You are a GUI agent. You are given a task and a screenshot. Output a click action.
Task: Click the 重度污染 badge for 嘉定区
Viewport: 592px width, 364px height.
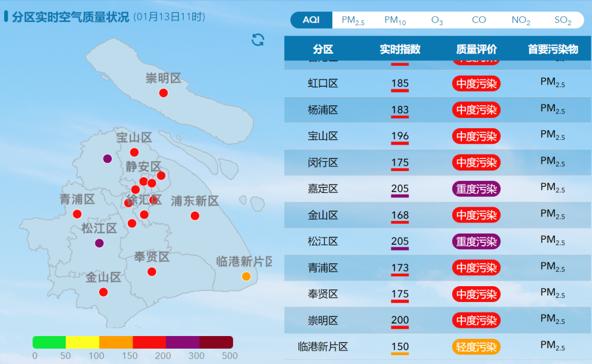pyautogui.click(x=476, y=189)
